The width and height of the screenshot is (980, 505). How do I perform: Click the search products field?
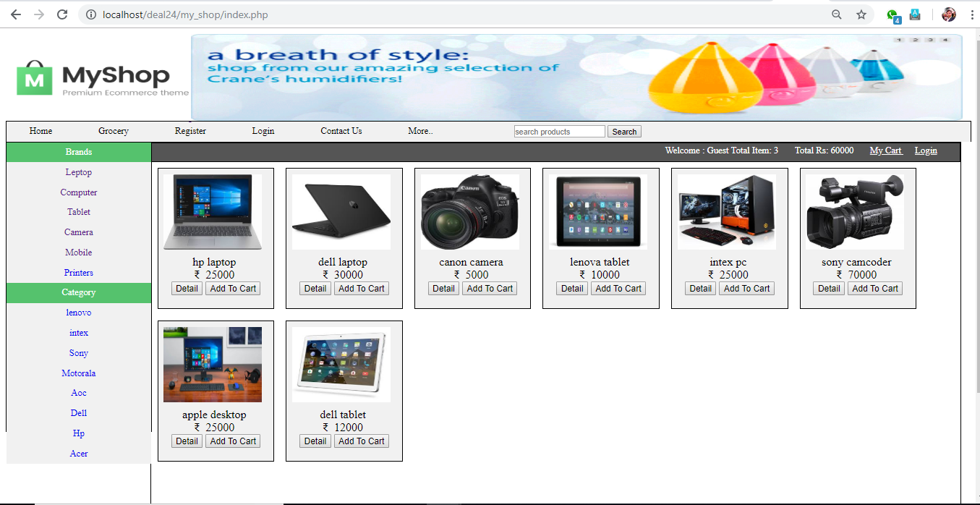click(559, 132)
